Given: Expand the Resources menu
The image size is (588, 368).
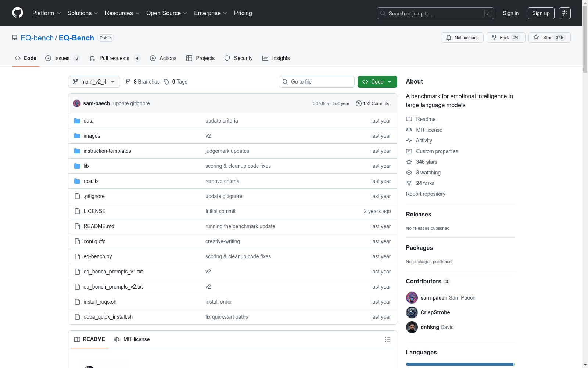Looking at the screenshot, I should pyautogui.click(x=122, y=13).
